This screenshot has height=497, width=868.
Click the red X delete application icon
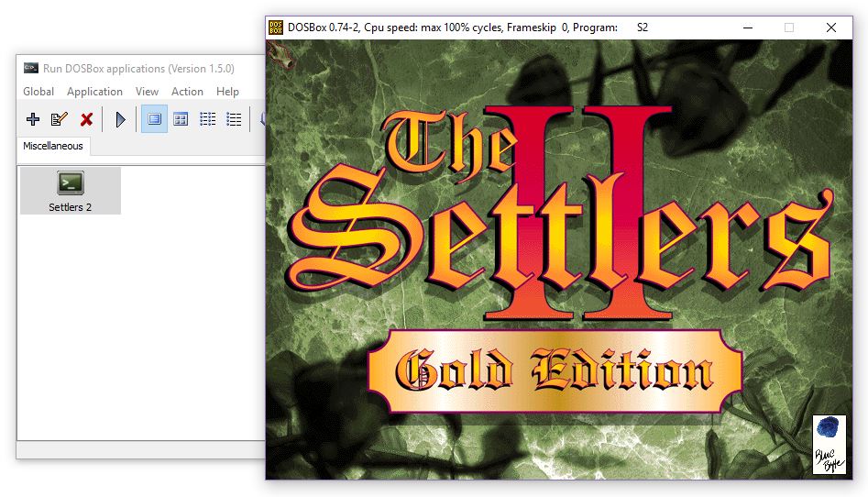click(x=86, y=119)
